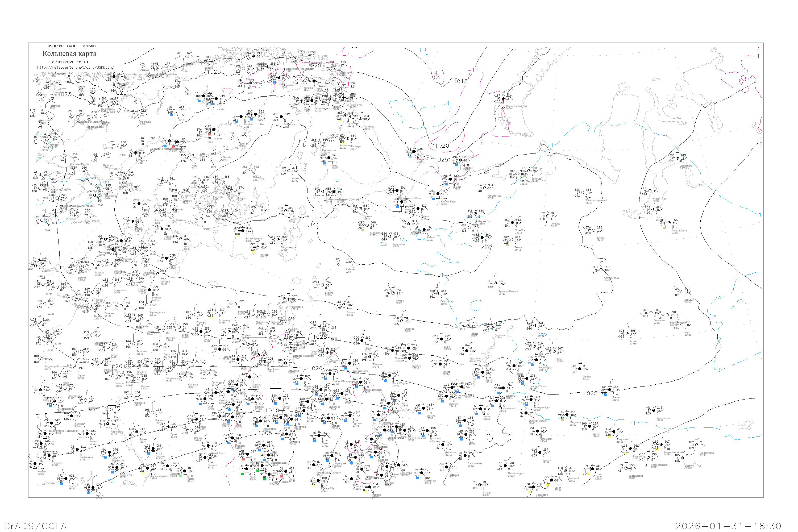798x532 pixels.
Task: Click the 31/01/2026 15 UTC date text
Action: [x=70, y=62]
